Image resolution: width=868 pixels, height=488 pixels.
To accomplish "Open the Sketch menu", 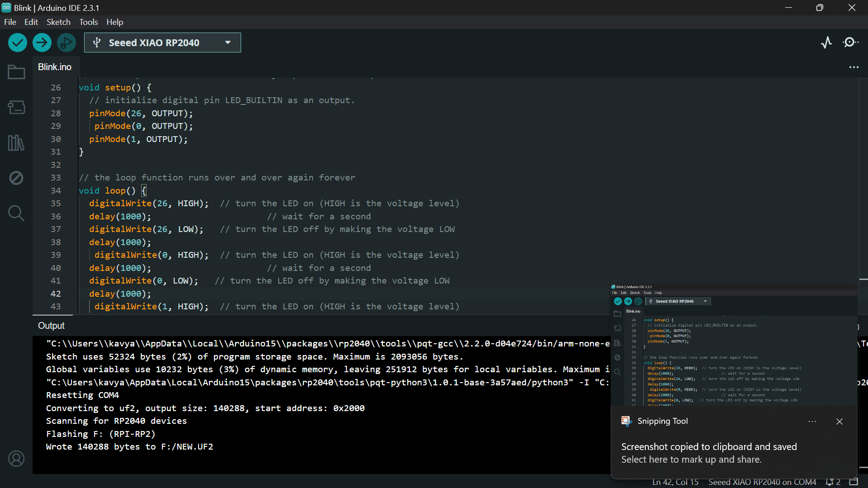I will pos(58,22).
